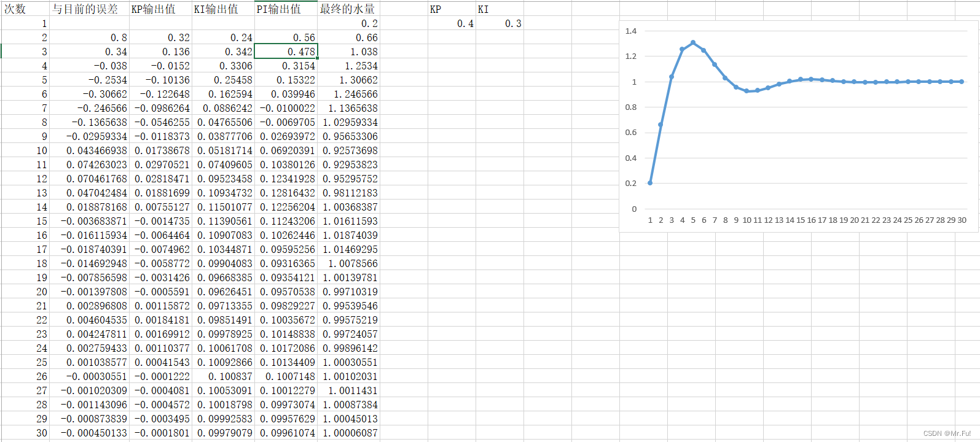This screenshot has height=442, width=980.
Task: Select the chart's horizontal axis label 30
Action: click(x=962, y=220)
